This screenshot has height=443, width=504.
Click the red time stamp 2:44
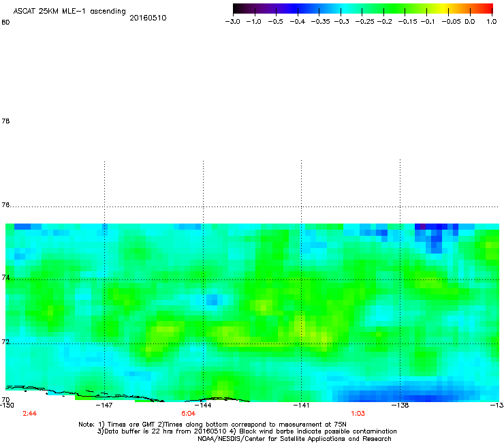[29, 414]
